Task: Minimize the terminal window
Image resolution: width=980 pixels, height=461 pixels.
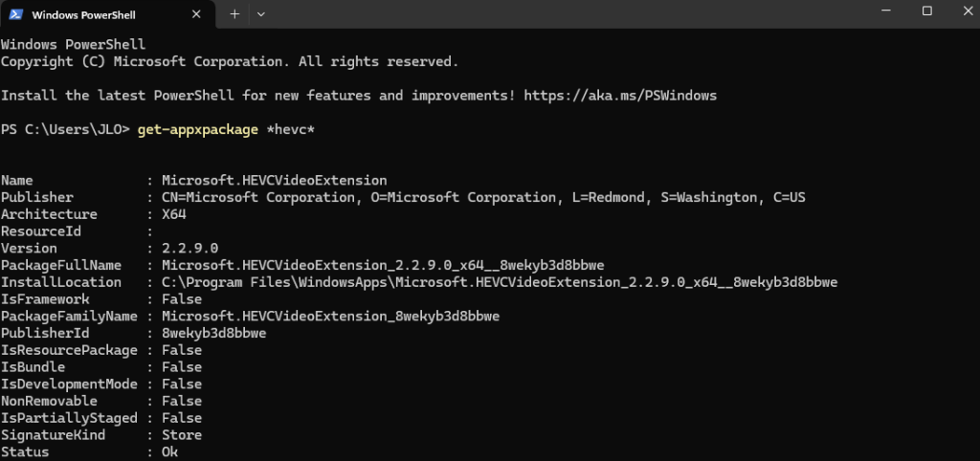Action: tap(886, 11)
